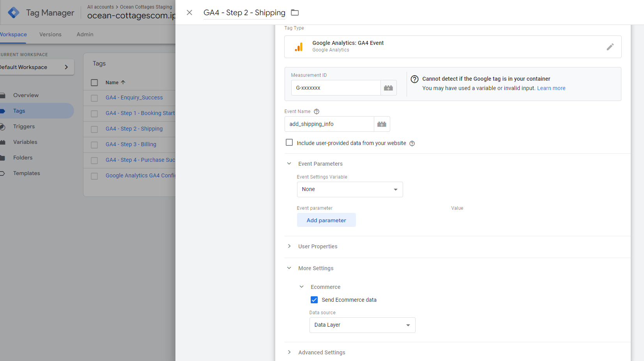Screen dimensions: 644x361
Task: Click the Variables sidebar icon
Action: pos(2,142)
